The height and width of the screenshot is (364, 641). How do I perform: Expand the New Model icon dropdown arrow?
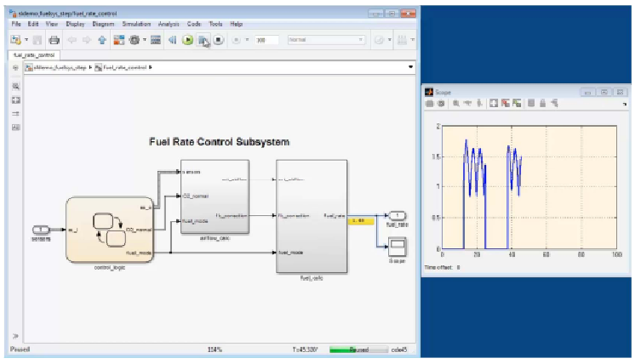pos(26,40)
